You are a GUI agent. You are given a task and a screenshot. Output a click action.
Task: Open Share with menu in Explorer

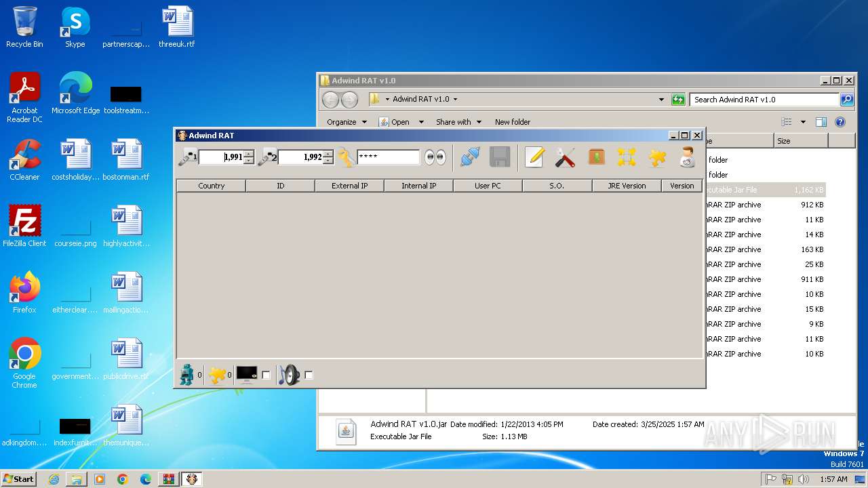(x=458, y=122)
